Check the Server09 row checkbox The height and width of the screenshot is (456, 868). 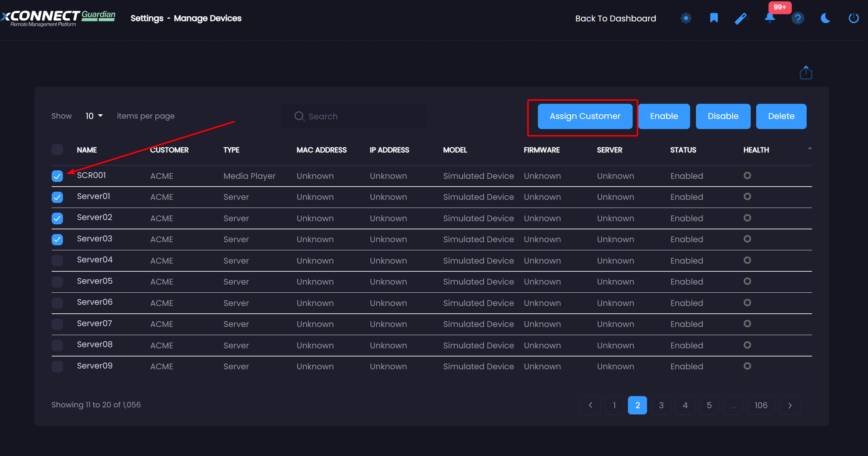coord(57,367)
